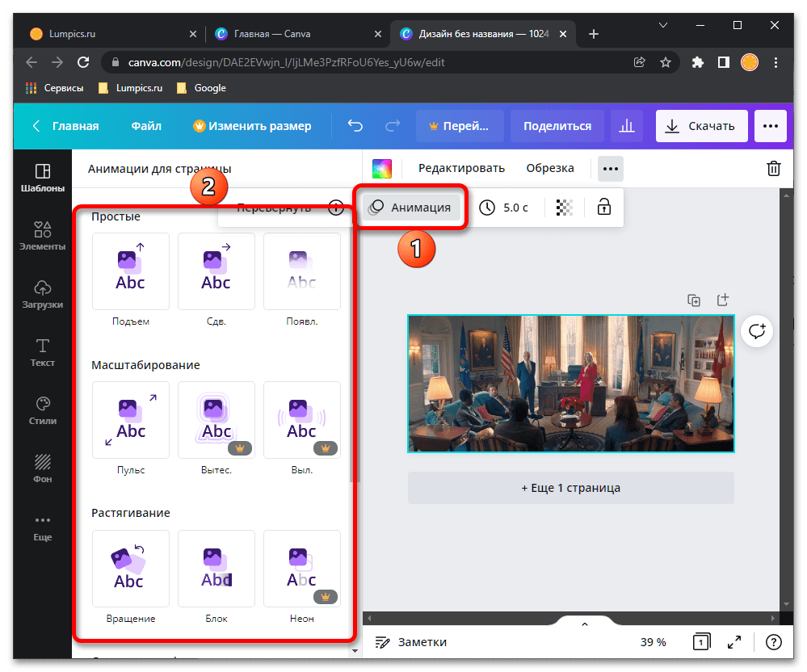
Task: Open the color picker swatch
Action: 382,168
